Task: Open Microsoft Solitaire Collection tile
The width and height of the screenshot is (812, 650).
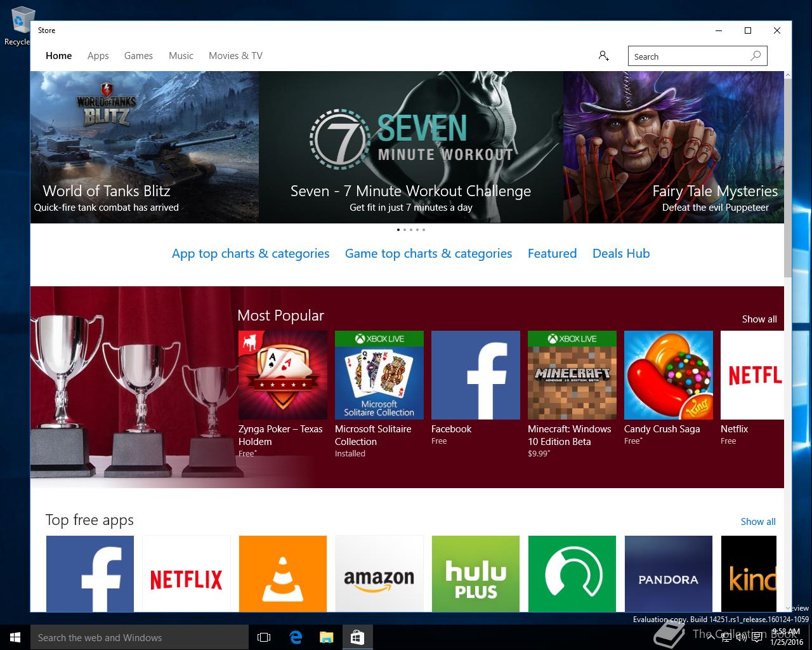Action: [379, 375]
